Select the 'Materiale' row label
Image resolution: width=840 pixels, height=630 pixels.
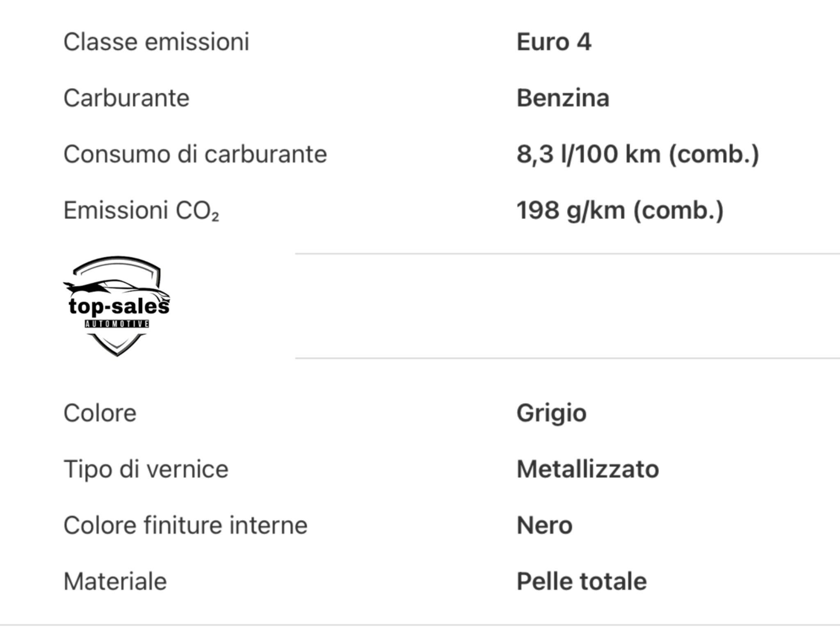coord(115,582)
